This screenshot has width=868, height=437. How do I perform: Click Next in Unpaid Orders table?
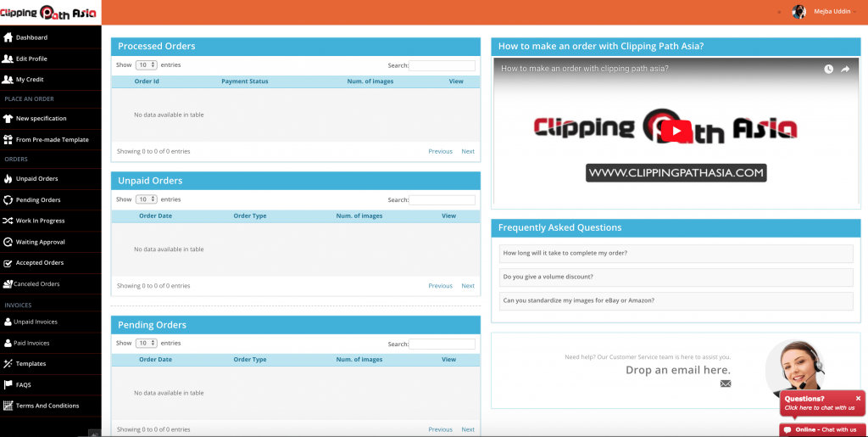point(468,286)
